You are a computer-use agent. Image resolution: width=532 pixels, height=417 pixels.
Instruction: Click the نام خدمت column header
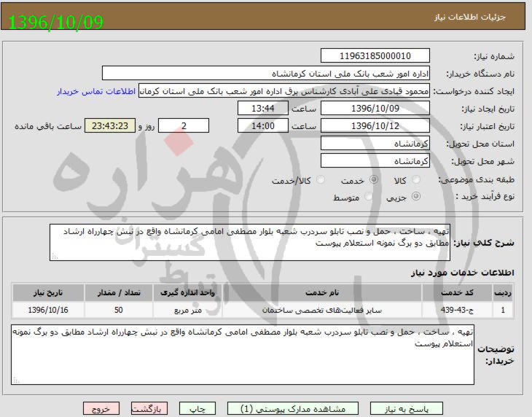pyautogui.click(x=321, y=293)
